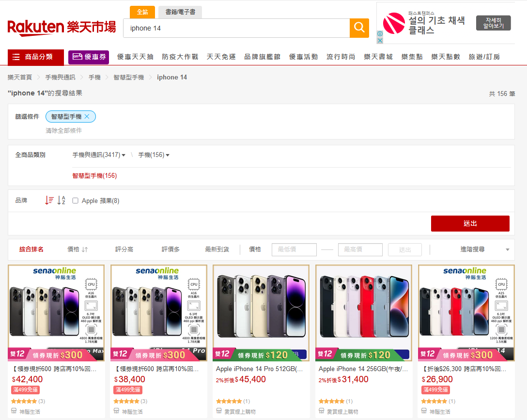Go to 手機與通訊 breadcrumb link
The width and height of the screenshot is (527, 420).
(61, 78)
